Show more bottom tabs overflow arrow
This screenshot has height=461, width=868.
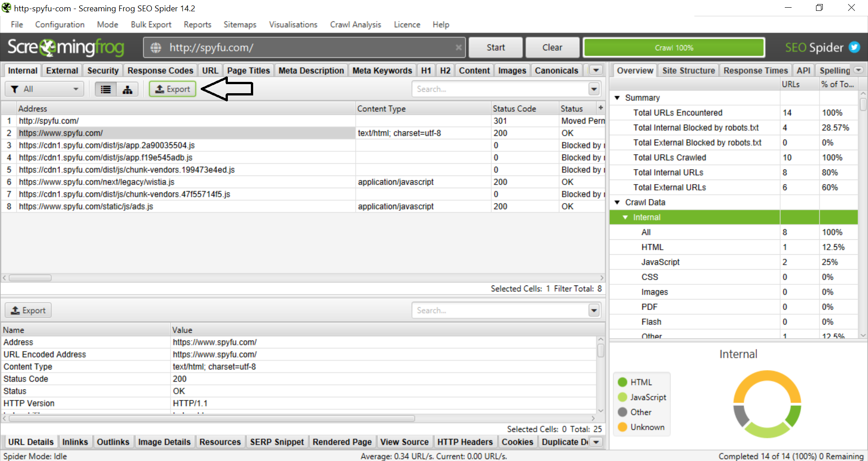pos(596,442)
